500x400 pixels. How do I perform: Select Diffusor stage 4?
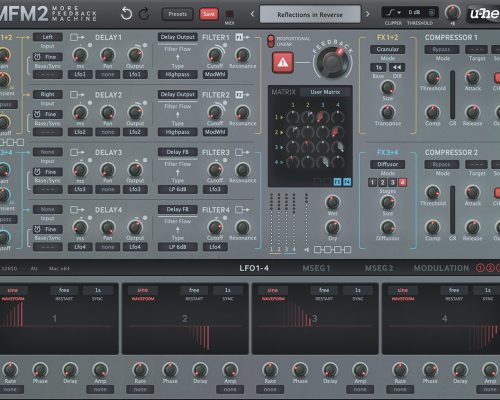tap(403, 182)
